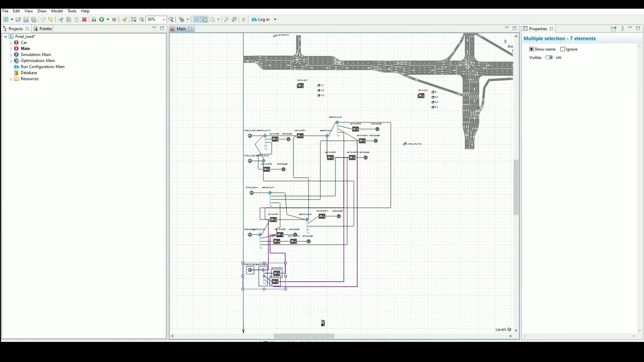Viewport: 644px width, 362px height.
Task: Delete the selection using the red X icon
Action: tap(84, 20)
